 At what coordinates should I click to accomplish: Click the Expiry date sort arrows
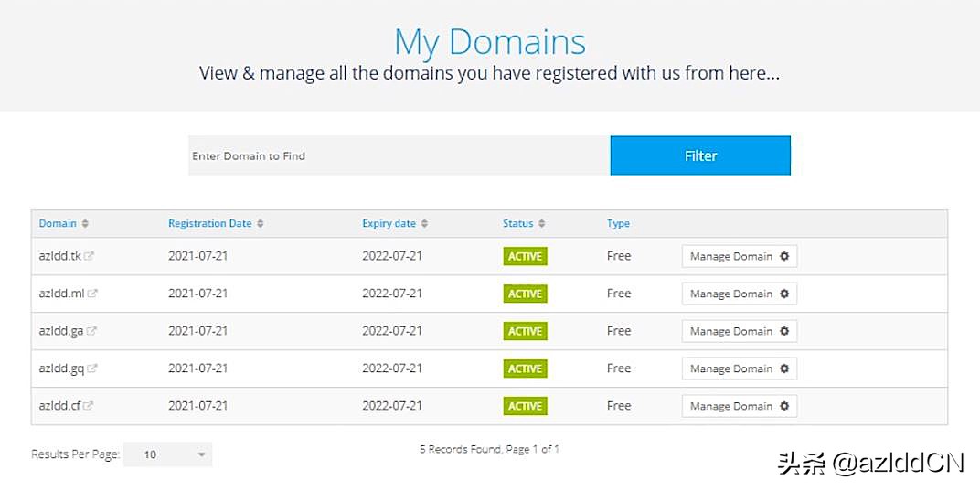424,223
